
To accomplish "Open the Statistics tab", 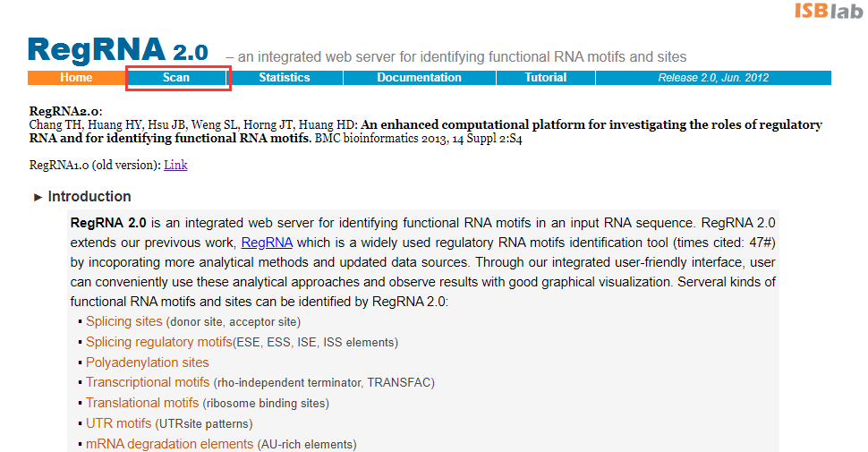I will tap(285, 78).
